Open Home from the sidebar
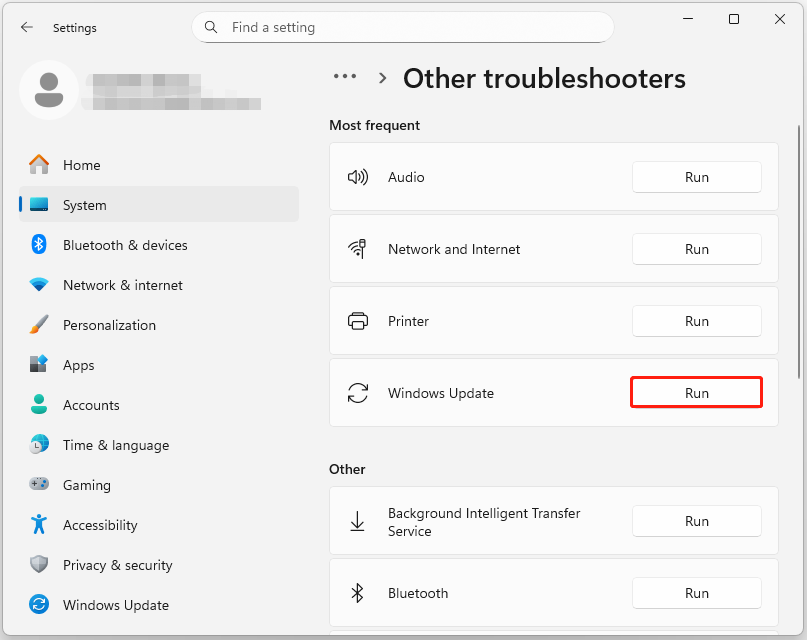This screenshot has width=807, height=640. click(x=81, y=165)
